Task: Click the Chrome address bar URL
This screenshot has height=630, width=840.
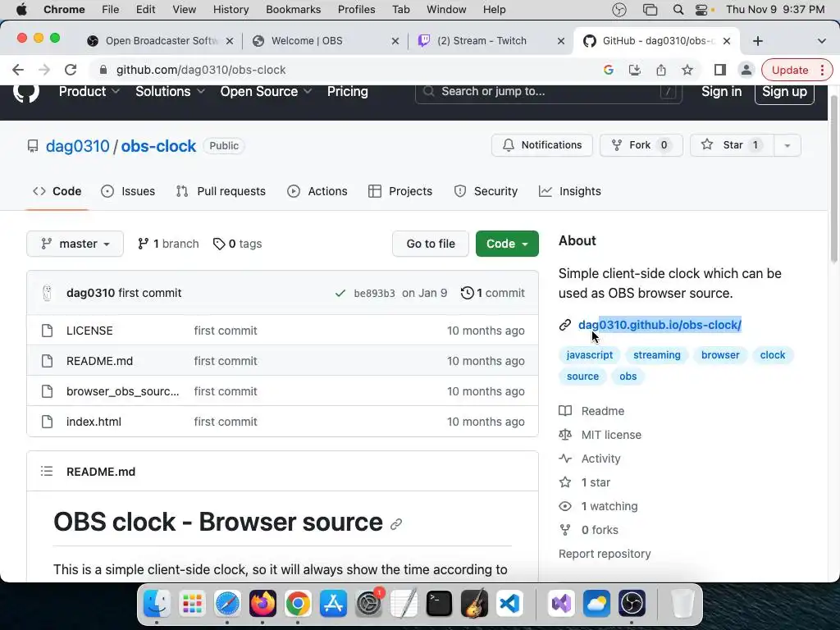Action: click(x=201, y=70)
